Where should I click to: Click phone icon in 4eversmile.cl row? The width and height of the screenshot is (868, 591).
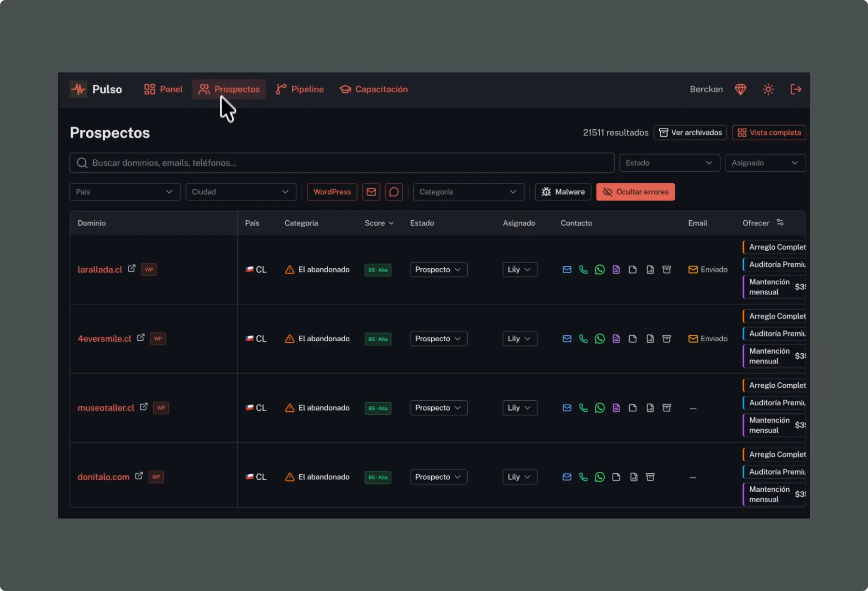point(583,339)
